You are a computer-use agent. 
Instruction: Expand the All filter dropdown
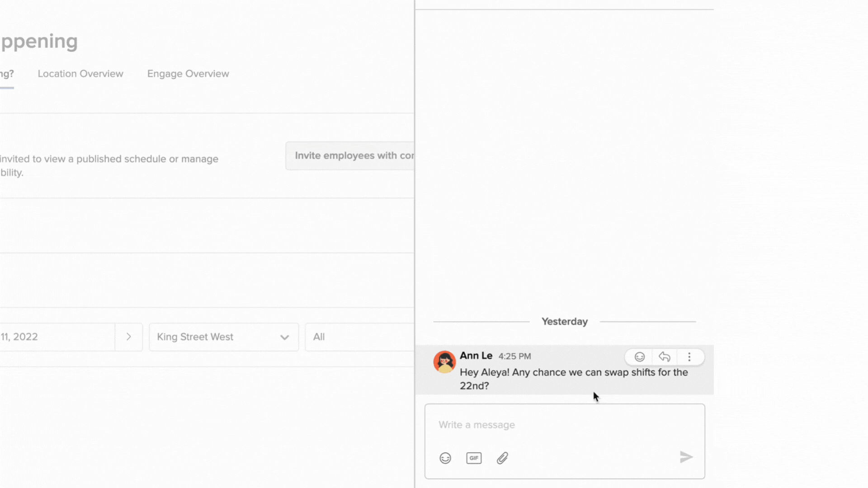pos(359,337)
